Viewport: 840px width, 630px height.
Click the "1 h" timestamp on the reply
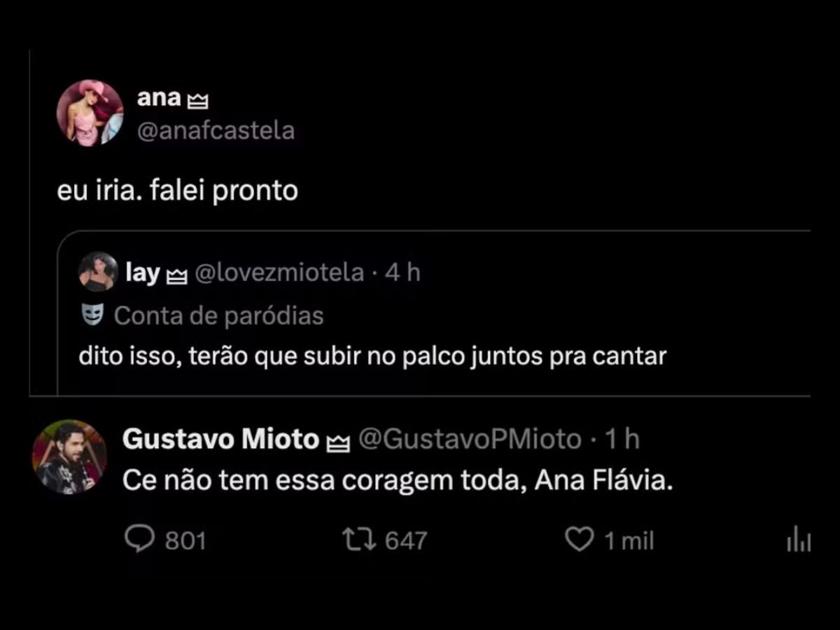coord(622,440)
